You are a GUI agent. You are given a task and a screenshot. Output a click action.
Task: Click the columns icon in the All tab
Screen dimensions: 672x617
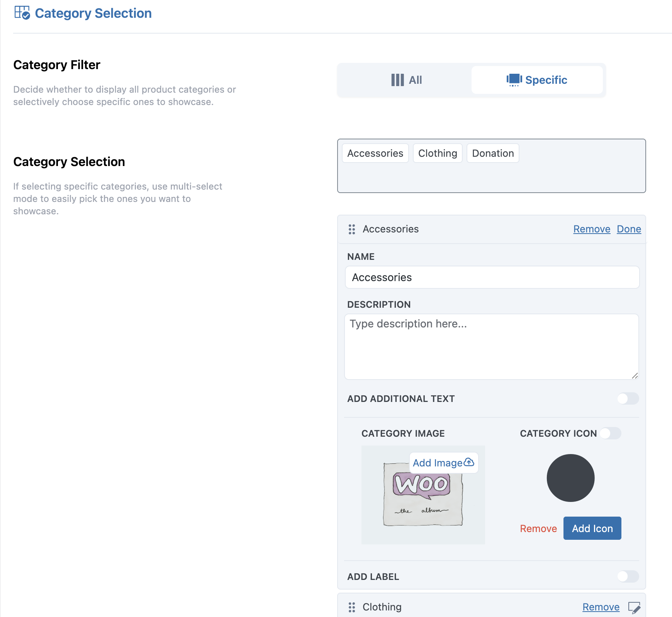click(x=397, y=80)
